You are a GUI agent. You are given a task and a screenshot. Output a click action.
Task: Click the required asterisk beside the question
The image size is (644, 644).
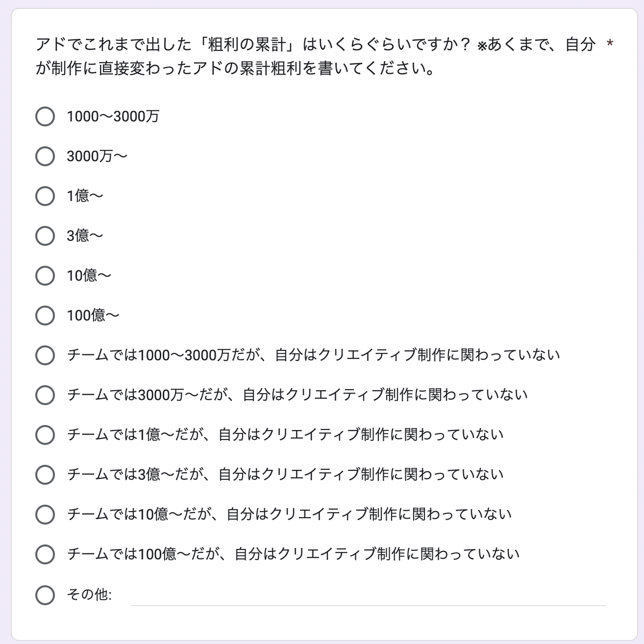(610, 45)
